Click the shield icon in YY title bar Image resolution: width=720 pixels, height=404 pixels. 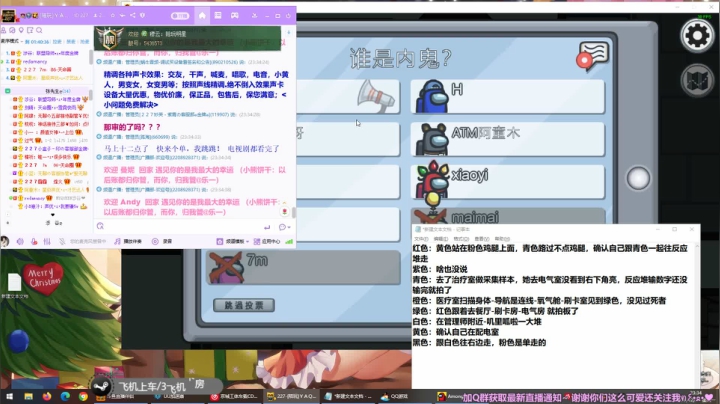pos(143,15)
